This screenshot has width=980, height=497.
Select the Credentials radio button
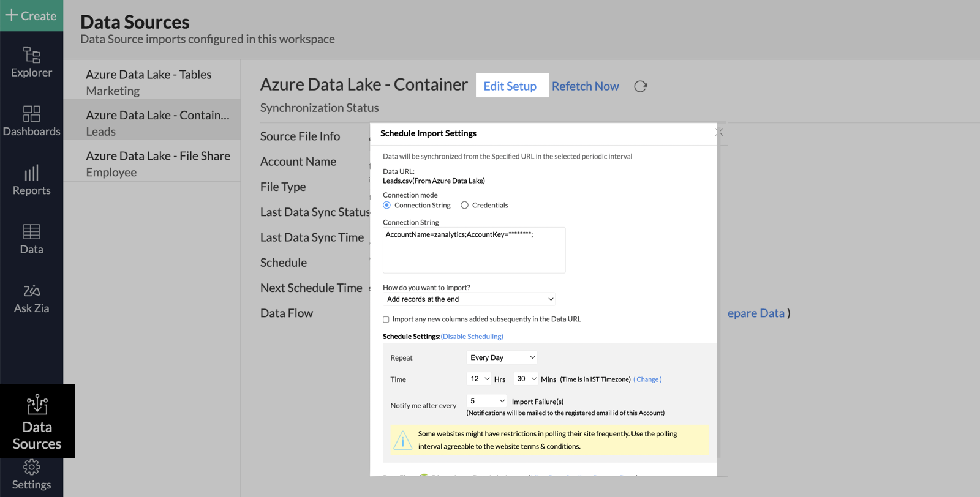465,206
